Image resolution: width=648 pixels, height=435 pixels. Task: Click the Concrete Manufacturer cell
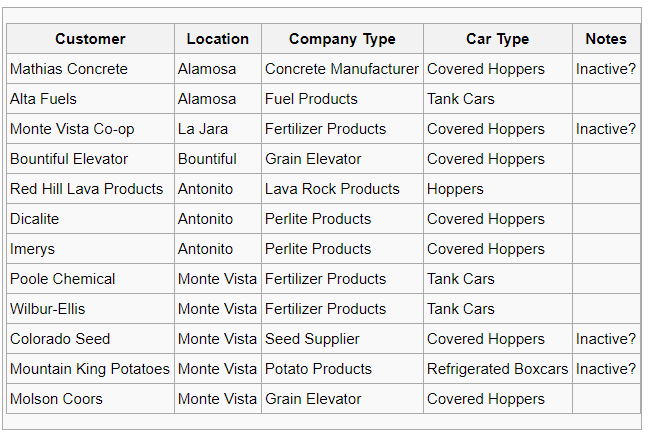(x=342, y=69)
